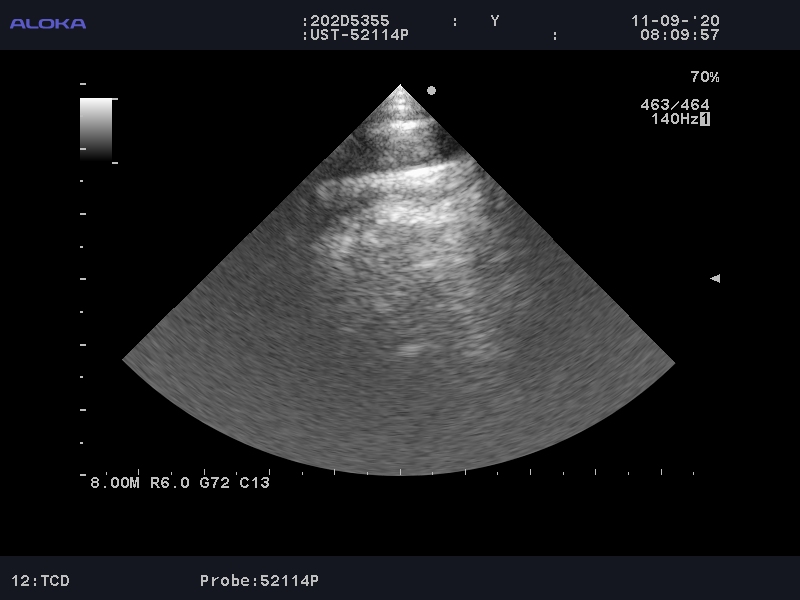
Task: Click the date 11-09-'20
Action: point(675,21)
